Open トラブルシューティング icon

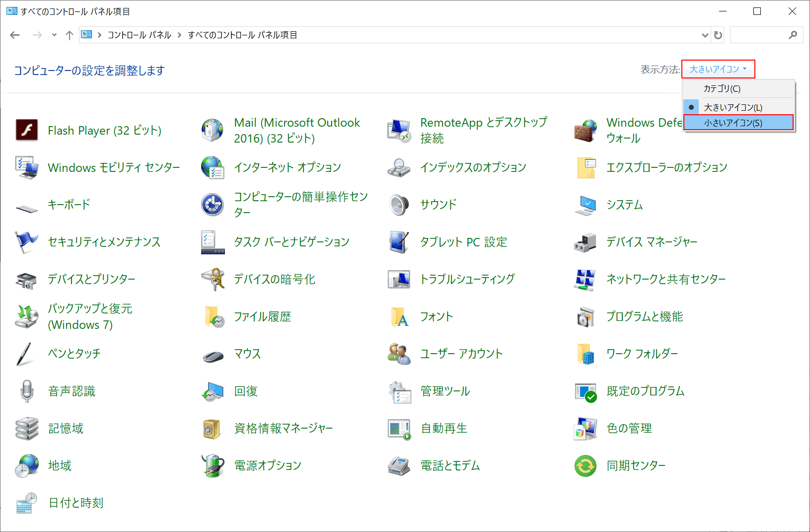(x=399, y=279)
